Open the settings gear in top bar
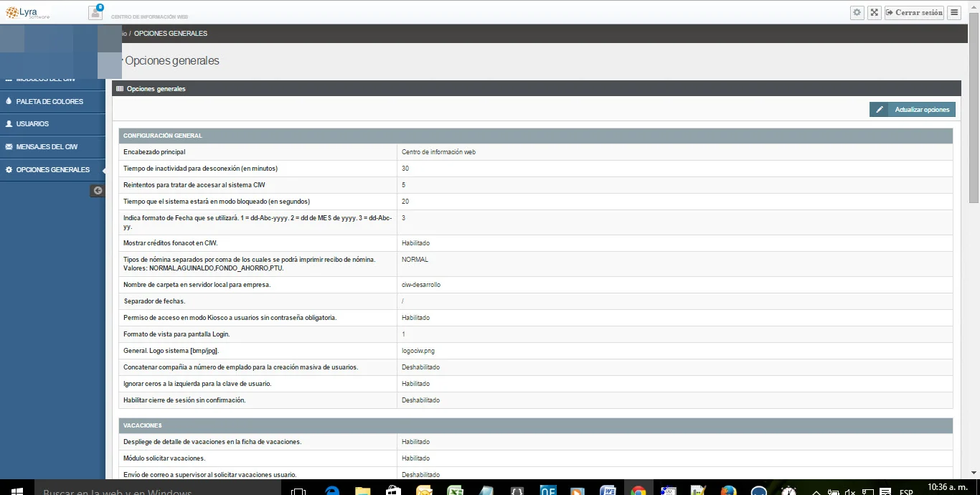This screenshot has width=980, height=495. pos(857,12)
